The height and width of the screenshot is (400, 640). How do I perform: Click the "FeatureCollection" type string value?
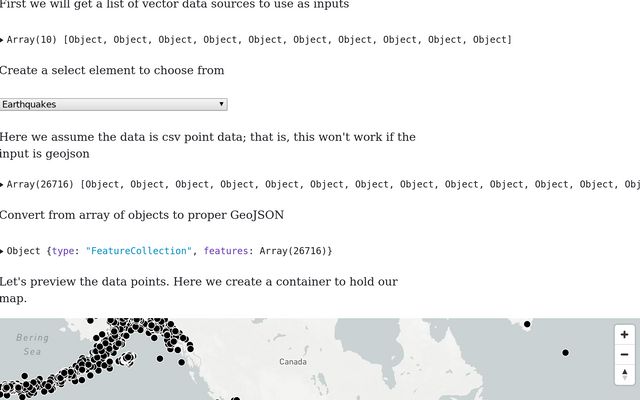click(138, 251)
